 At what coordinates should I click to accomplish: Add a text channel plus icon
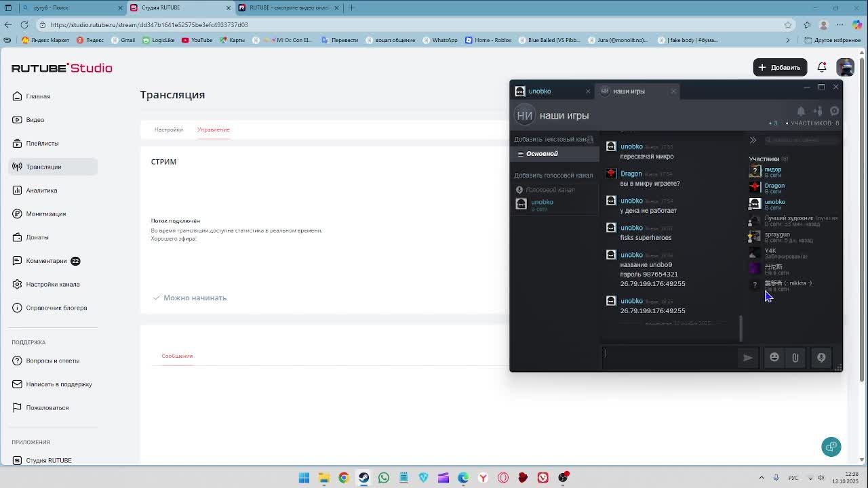click(590, 140)
